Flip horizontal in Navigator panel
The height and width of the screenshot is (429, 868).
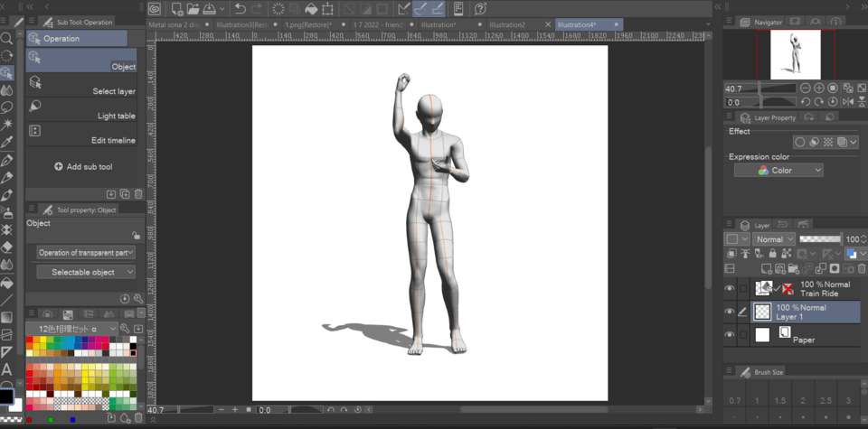[847, 102]
